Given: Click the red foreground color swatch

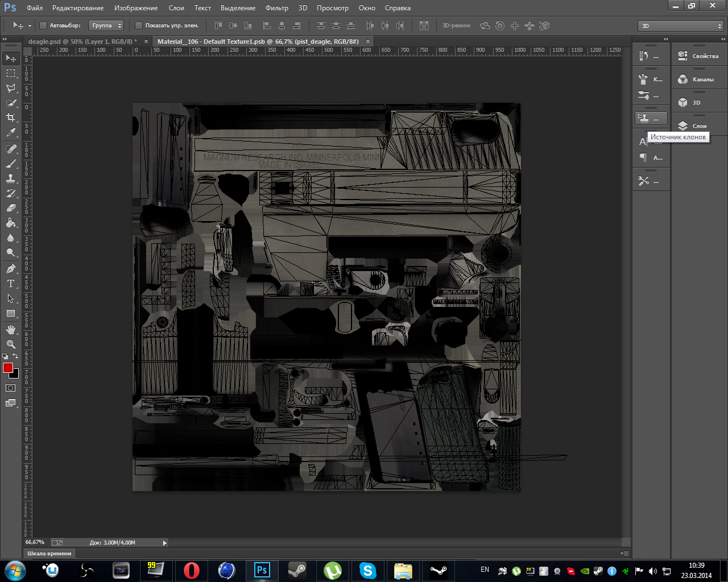Looking at the screenshot, I should [8, 368].
